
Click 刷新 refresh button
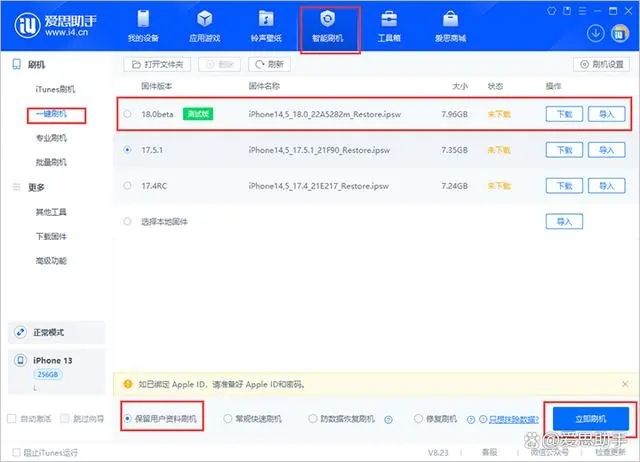click(x=269, y=64)
